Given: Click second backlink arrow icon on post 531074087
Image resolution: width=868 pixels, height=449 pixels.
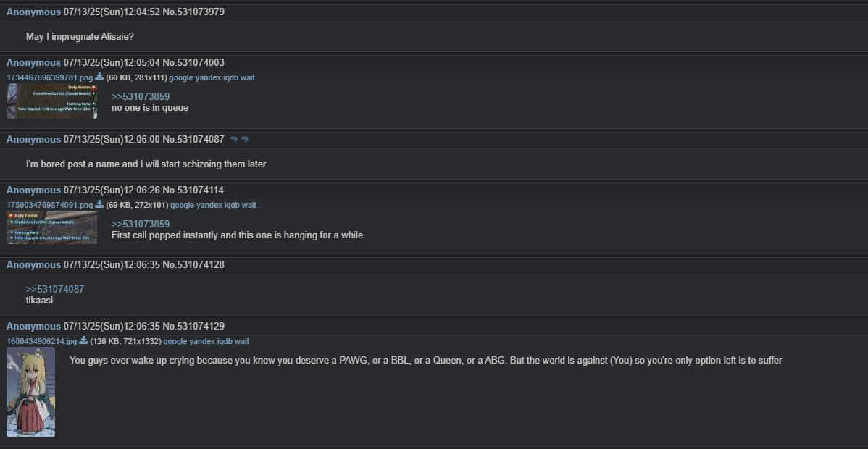Looking at the screenshot, I should [x=245, y=140].
